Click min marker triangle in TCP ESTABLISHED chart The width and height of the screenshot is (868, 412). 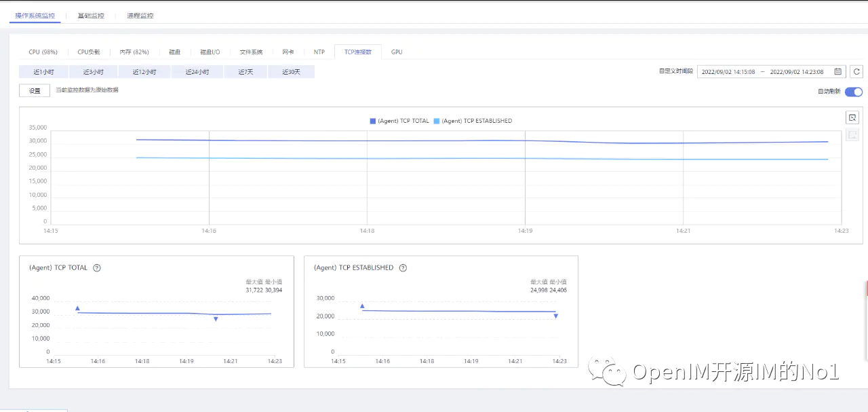(555, 316)
